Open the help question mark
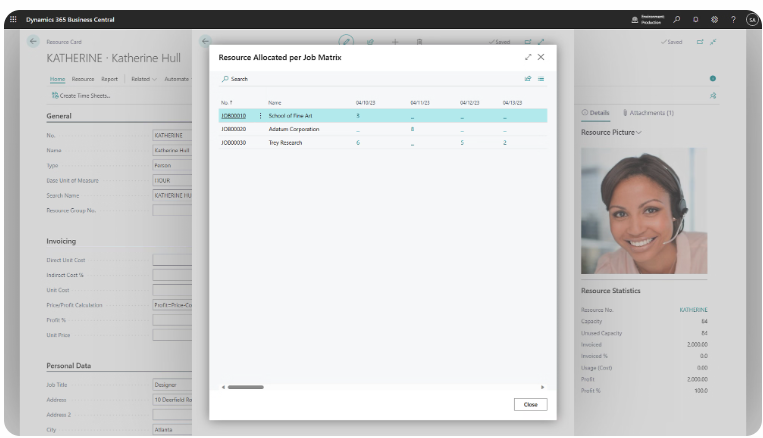Viewport: 763px width, 438px height. pyautogui.click(x=733, y=19)
